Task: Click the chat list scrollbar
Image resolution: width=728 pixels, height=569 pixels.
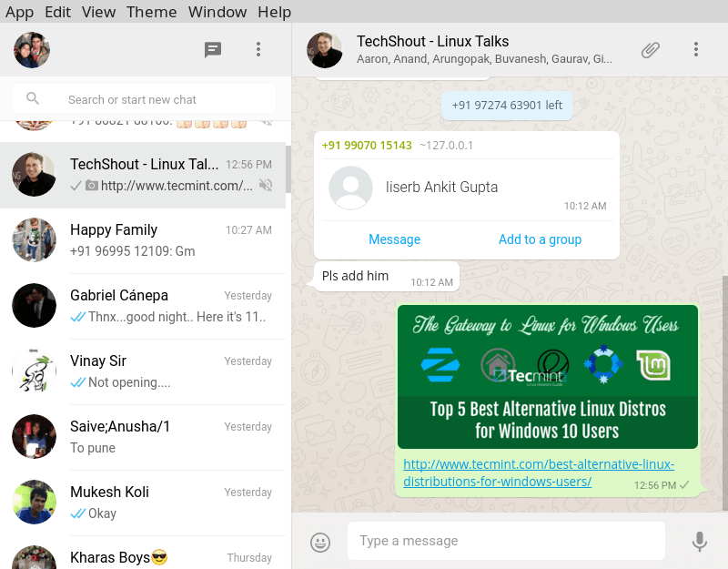Action: click(288, 169)
